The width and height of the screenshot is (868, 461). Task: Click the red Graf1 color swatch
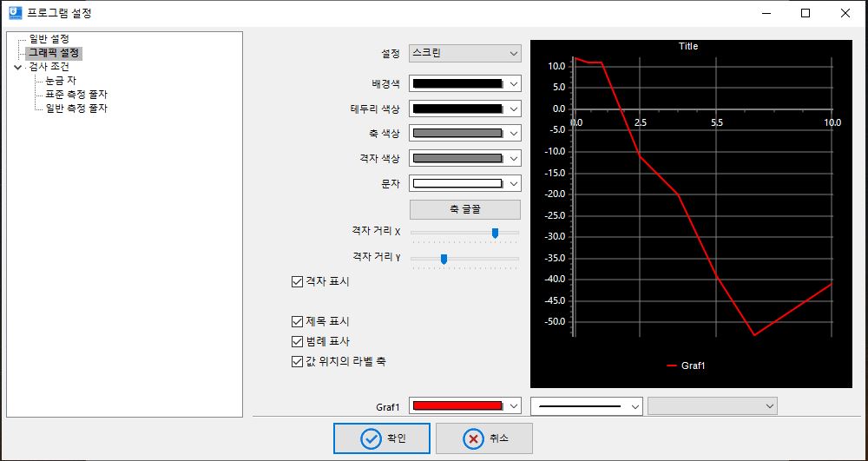pos(457,405)
